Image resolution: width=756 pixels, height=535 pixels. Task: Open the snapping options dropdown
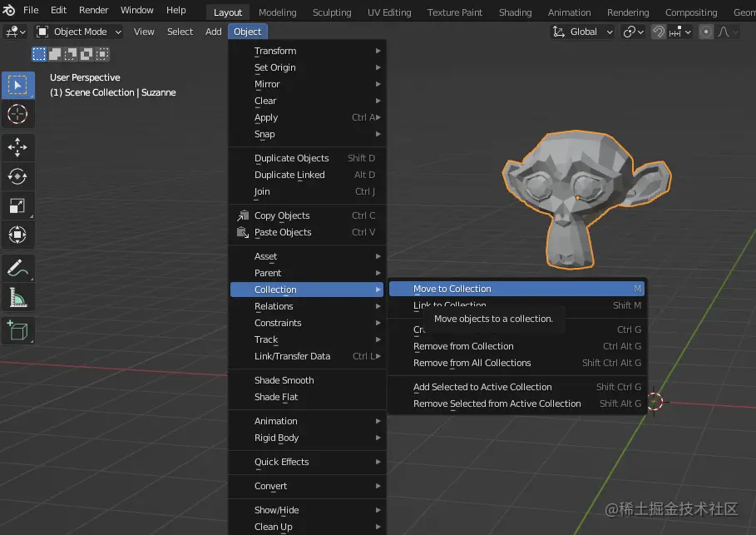[x=680, y=32]
